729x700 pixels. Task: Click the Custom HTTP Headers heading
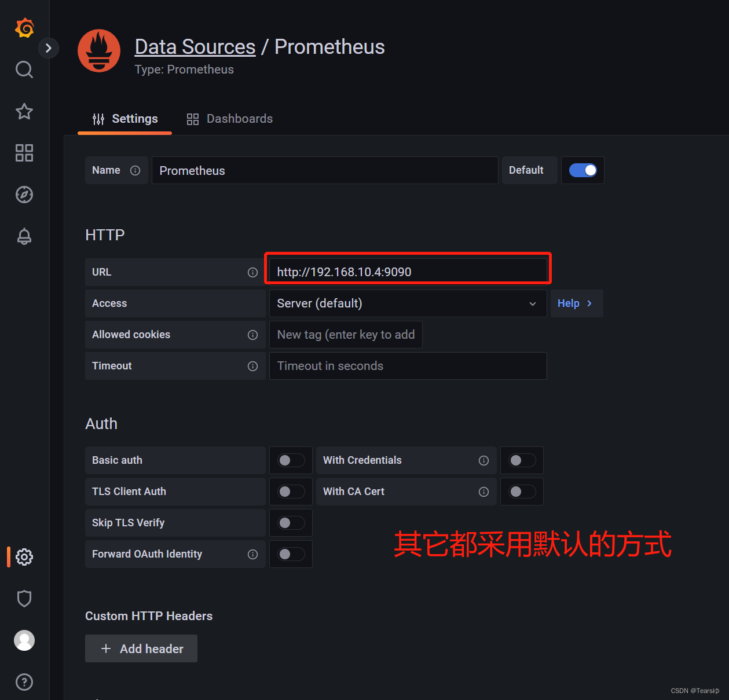pos(149,616)
